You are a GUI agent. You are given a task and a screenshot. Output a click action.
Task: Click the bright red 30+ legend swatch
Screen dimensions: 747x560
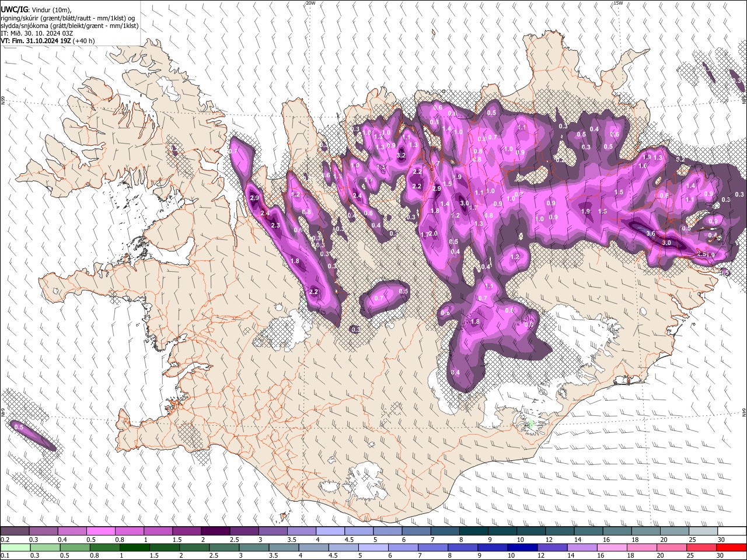point(731,547)
